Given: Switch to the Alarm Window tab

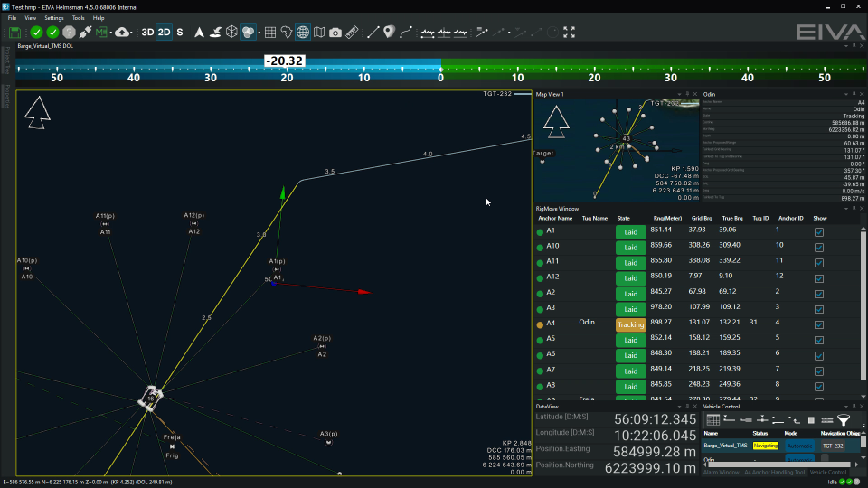Looking at the screenshot, I should [720, 473].
